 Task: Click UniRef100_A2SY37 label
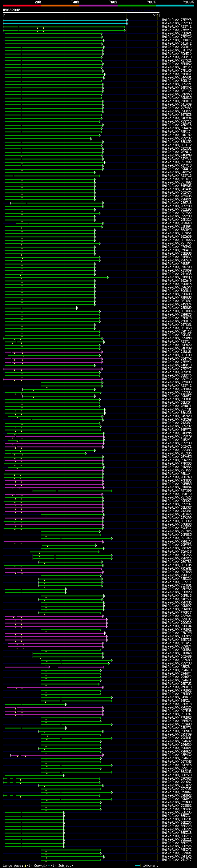click(x=177, y=139)
